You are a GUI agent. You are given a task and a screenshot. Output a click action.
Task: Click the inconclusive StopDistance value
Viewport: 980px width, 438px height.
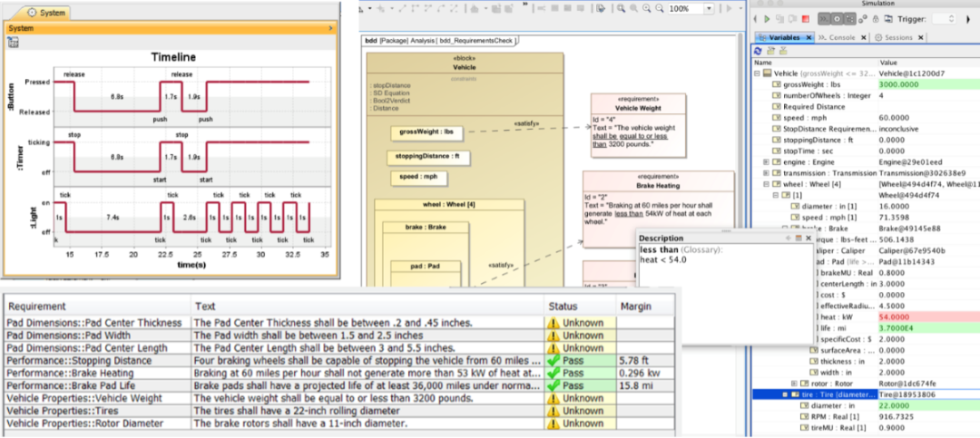coord(900,129)
